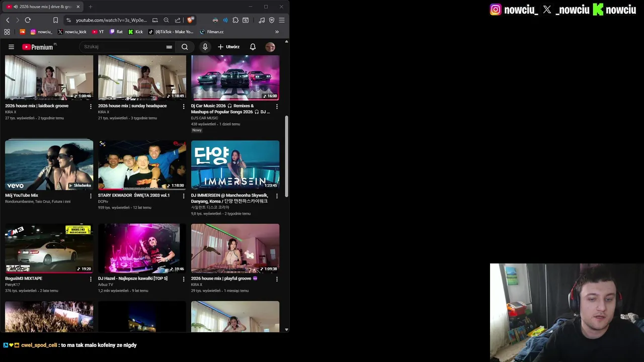The height and width of the screenshot is (362, 644).
Task: Open the Filman.cc bookmark
Action: click(x=212, y=32)
